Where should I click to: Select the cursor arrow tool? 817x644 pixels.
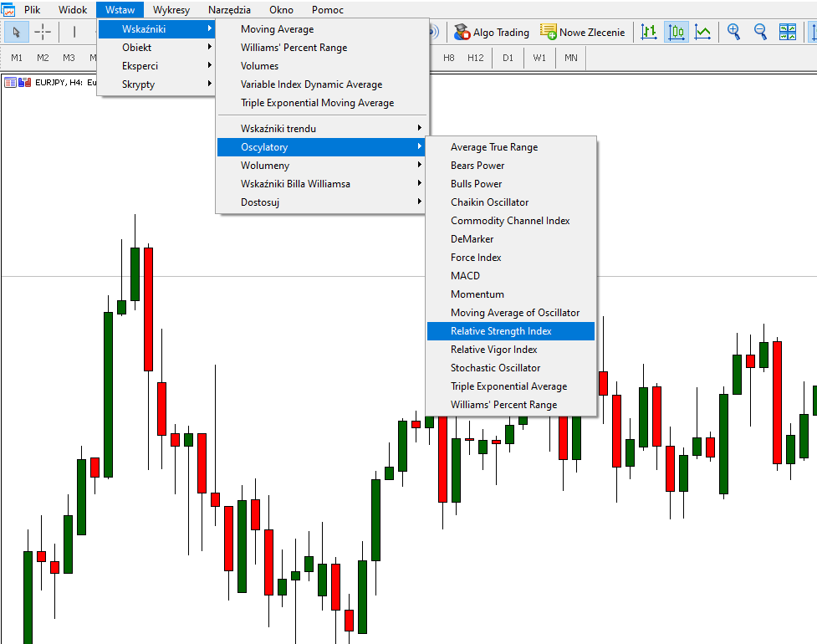tap(17, 33)
